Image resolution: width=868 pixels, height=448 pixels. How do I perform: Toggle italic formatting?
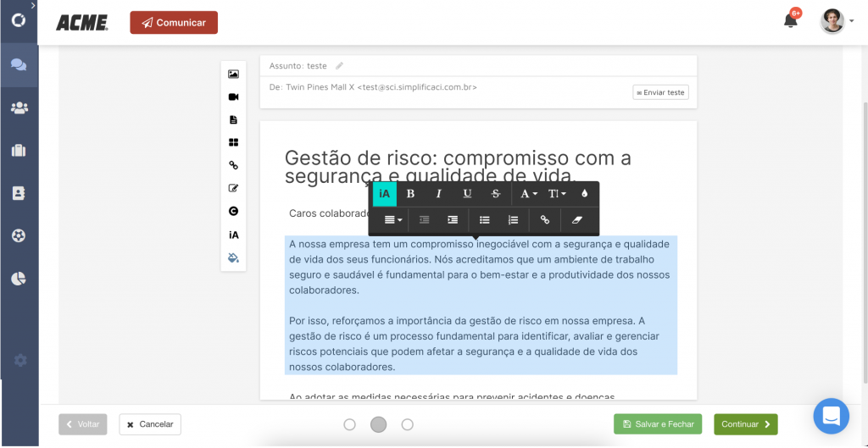point(439,194)
